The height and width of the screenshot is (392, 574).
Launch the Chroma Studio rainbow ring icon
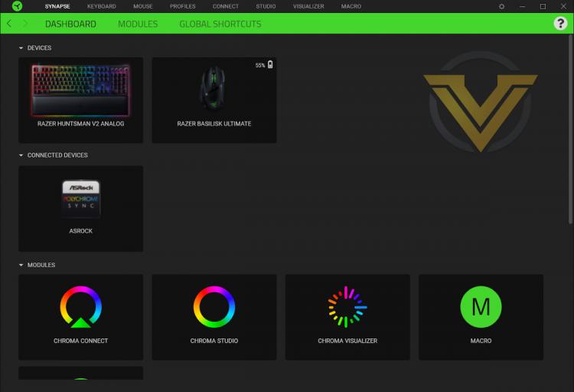pyautogui.click(x=214, y=307)
